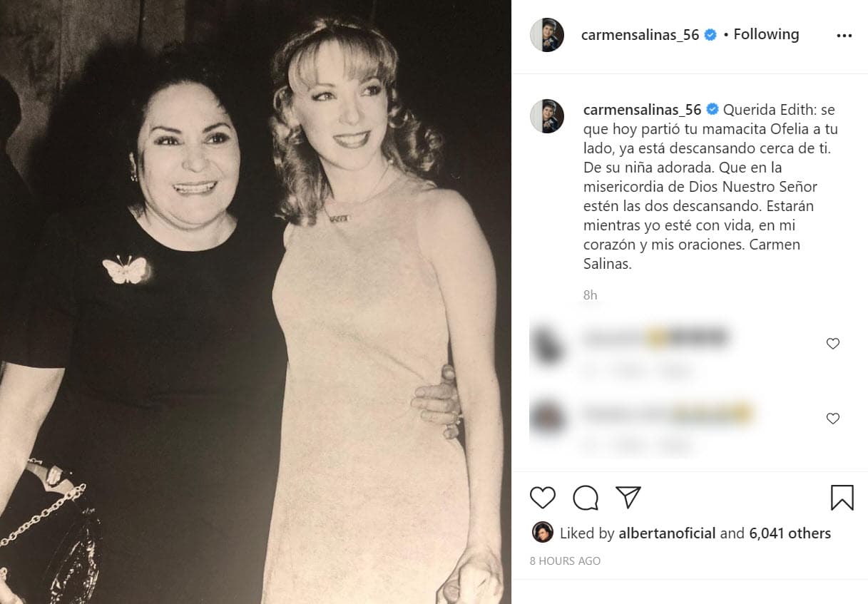Toggle like on the first comment's heart
Viewport: 868px width, 604px height.
coord(832,343)
